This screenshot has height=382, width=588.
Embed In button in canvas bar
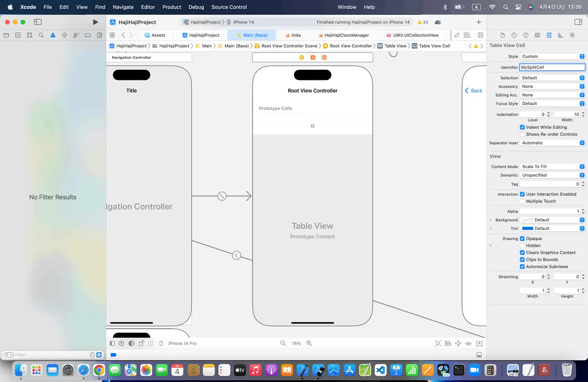[x=479, y=343]
